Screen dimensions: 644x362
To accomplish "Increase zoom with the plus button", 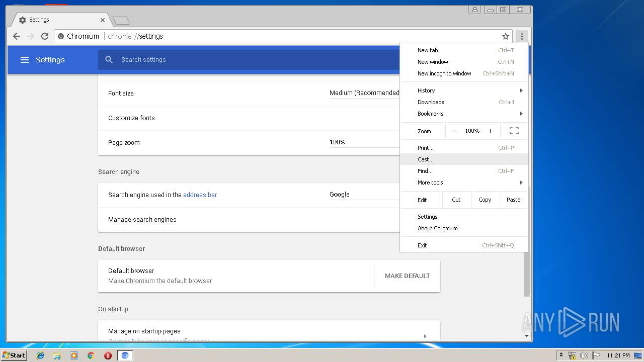I will click(x=490, y=131).
